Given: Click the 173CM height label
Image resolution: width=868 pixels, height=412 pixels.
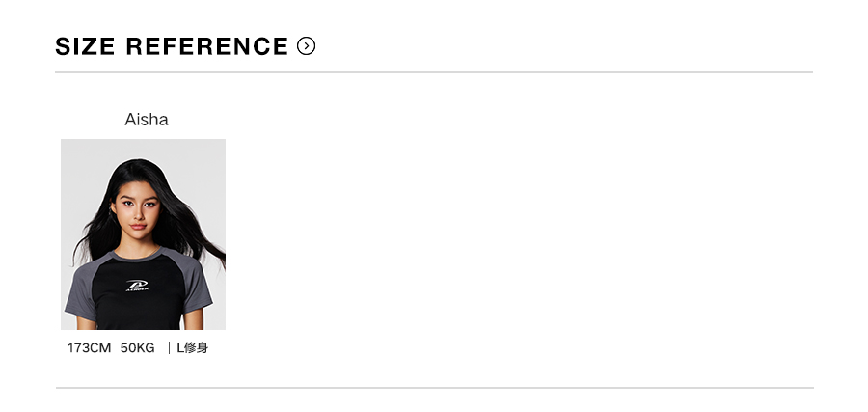Looking at the screenshot, I should coord(89,347).
